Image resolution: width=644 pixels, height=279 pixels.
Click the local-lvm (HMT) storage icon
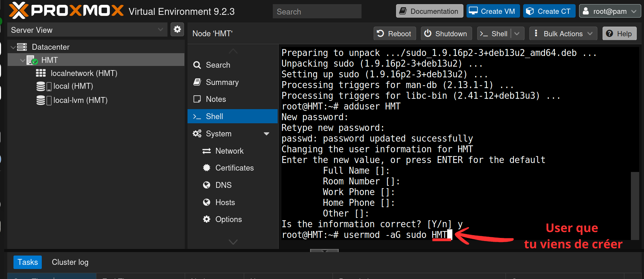tap(41, 100)
